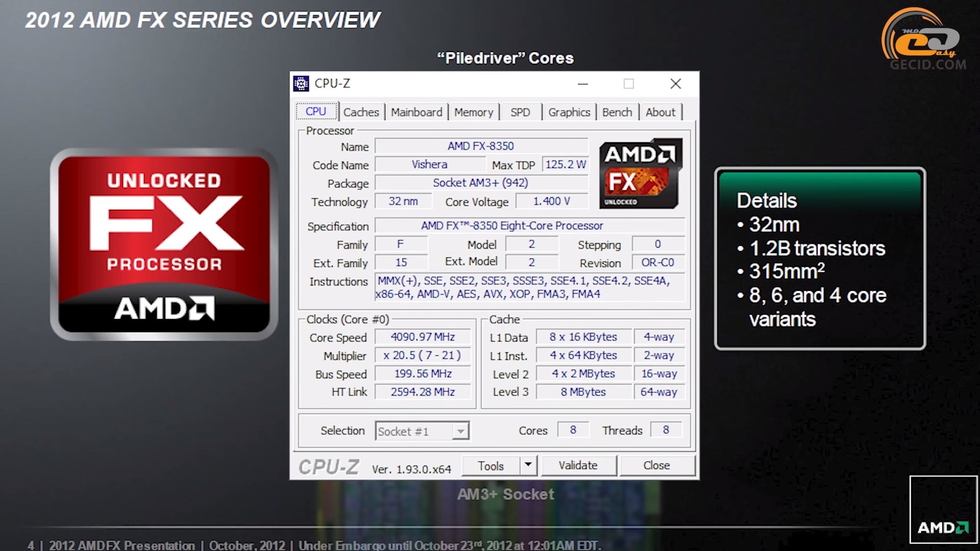Open the SPD tab

pyautogui.click(x=520, y=112)
